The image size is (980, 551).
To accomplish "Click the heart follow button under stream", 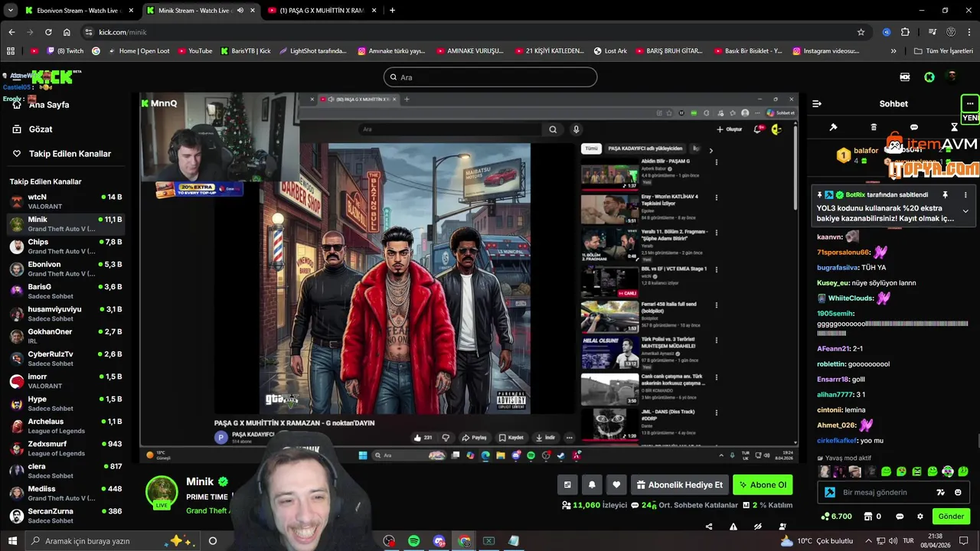I will 616,484.
